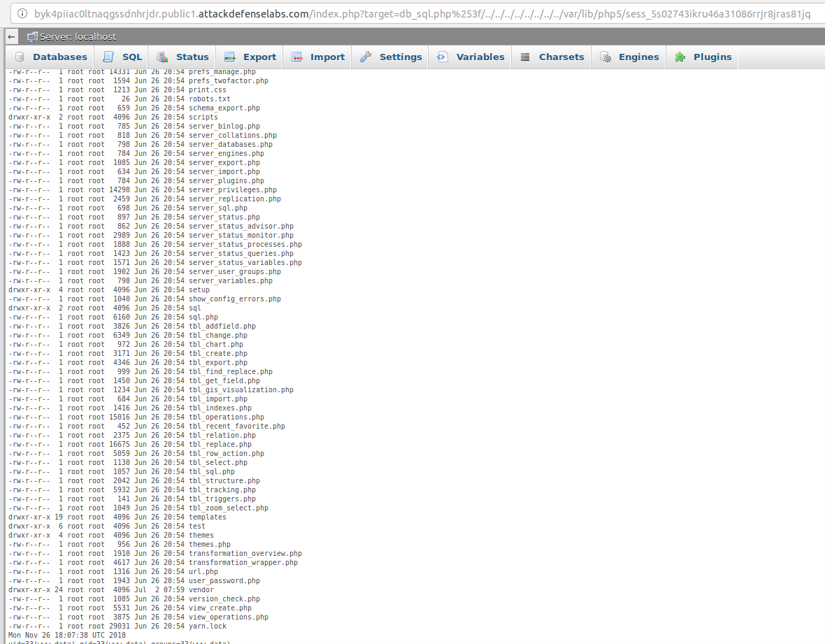The width and height of the screenshot is (825, 644).
Task: Click the Settings wrench icon
Action: 366,57
